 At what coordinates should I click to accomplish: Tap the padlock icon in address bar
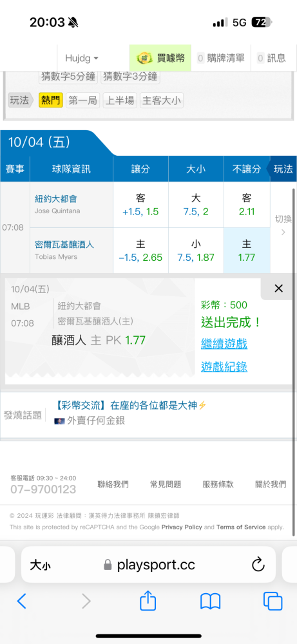click(x=108, y=565)
